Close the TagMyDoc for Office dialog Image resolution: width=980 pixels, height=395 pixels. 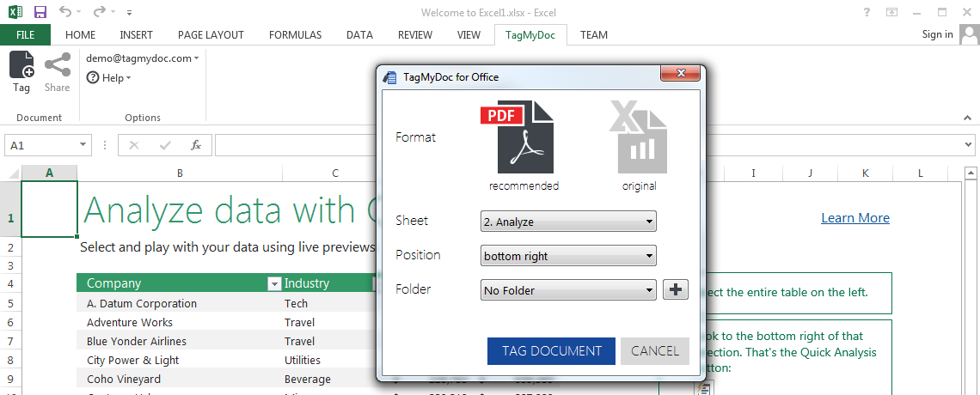pyautogui.click(x=680, y=73)
